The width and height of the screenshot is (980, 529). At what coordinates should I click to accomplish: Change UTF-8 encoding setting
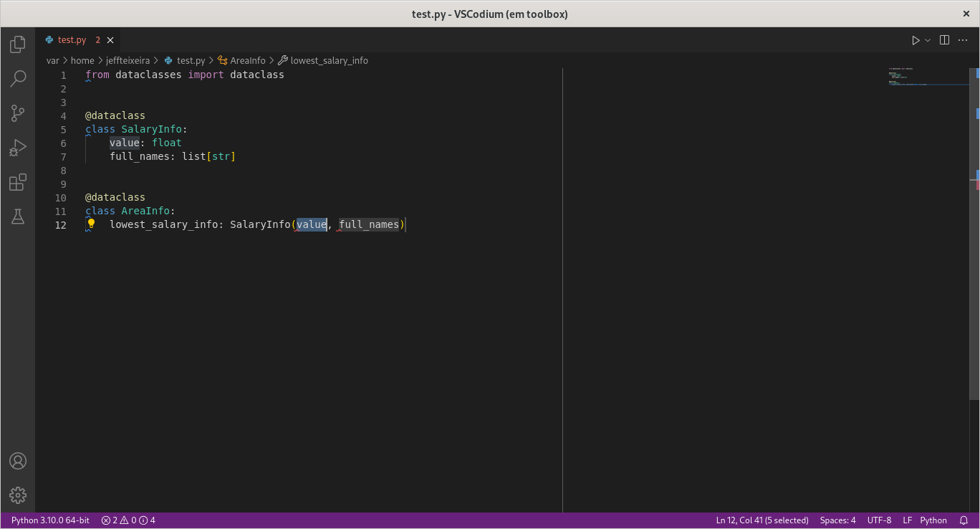878,520
